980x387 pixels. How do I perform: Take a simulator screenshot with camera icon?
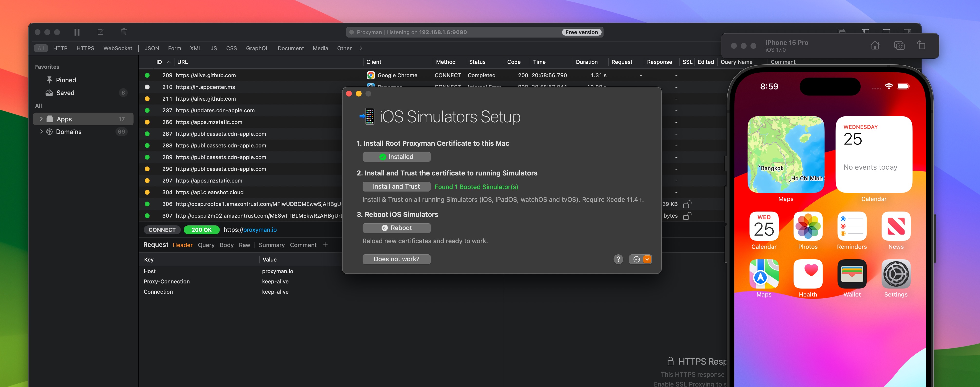coord(899,46)
